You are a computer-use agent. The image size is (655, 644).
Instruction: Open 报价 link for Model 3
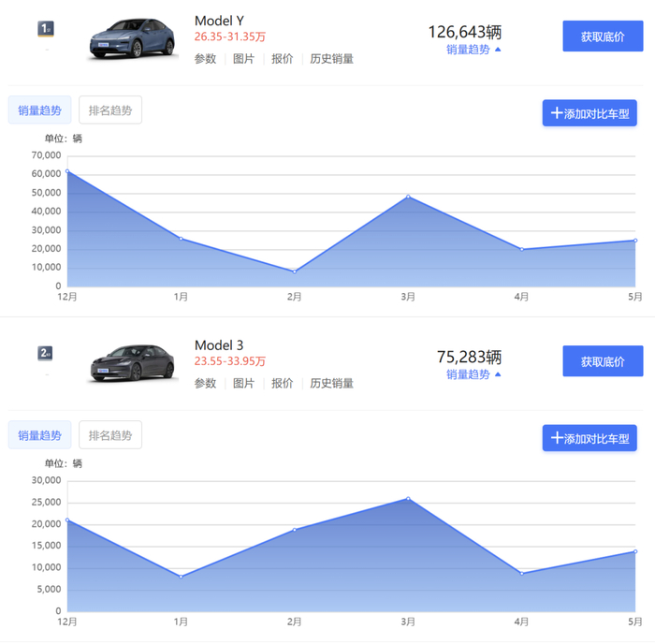click(x=282, y=383)
